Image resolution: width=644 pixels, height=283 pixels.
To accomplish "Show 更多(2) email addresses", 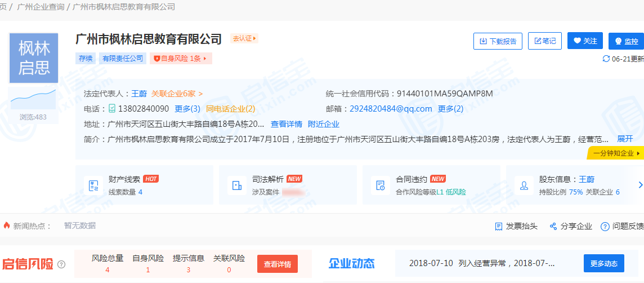I will coord(450,109).
